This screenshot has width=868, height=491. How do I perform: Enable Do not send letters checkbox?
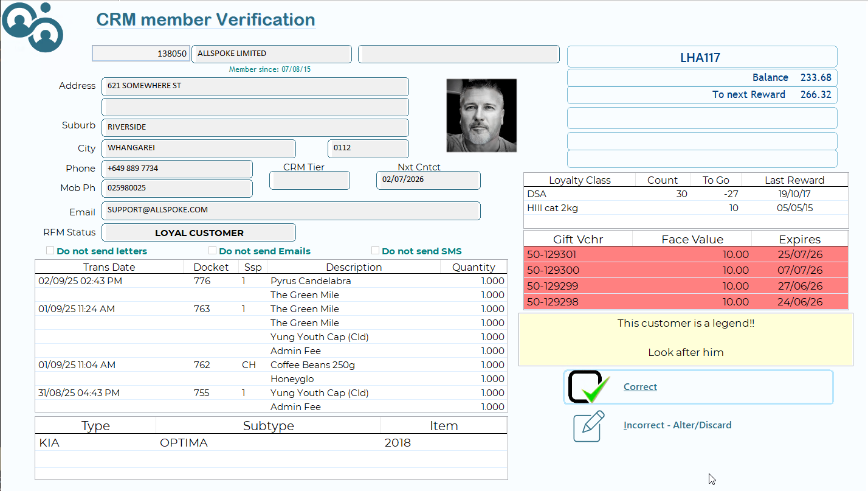[50, 251]
